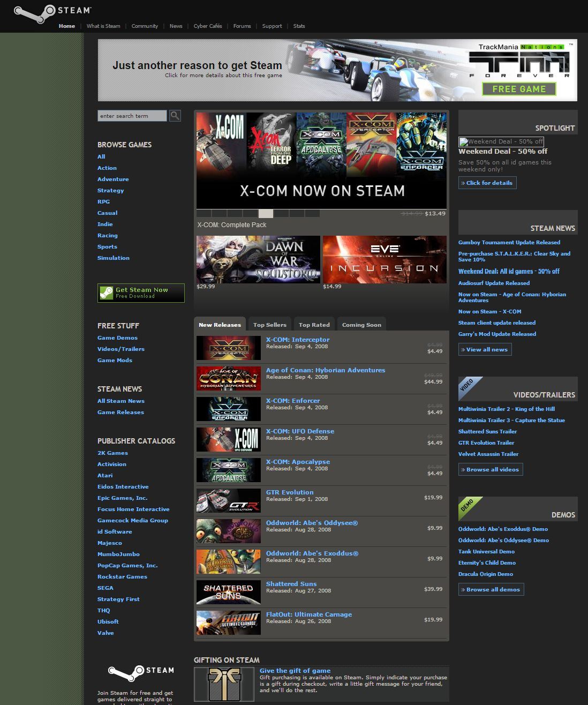Open the News nav item
The image size is (588, 705).
click(x=176, y=26)
